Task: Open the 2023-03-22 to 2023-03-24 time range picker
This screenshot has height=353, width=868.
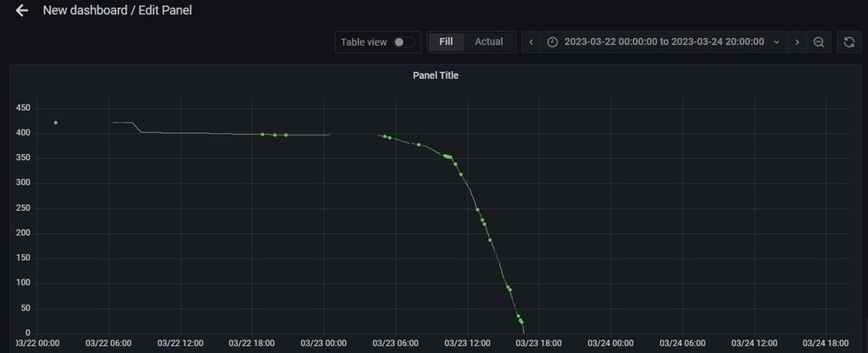Action: (664, 41)
